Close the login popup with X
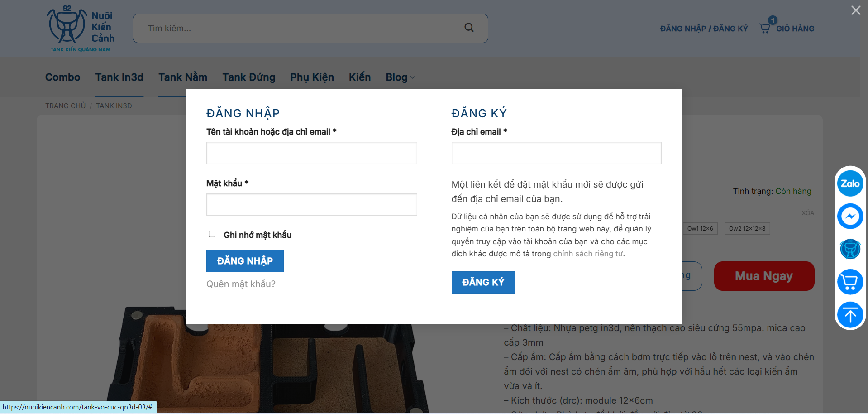 click(855, 10)
